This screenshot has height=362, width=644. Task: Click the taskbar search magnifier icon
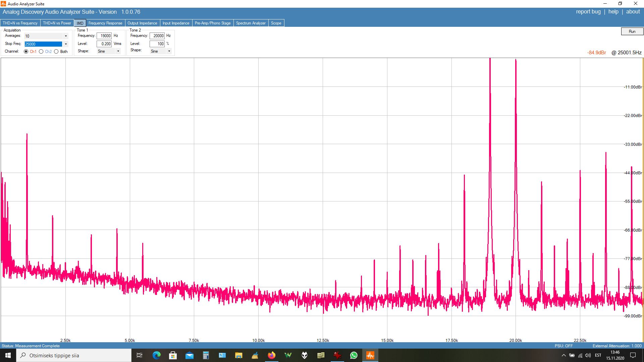click(23, 355)
